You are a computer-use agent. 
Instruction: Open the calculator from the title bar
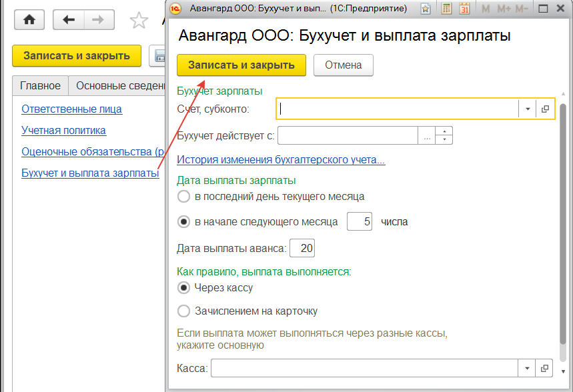coord(447,9)
